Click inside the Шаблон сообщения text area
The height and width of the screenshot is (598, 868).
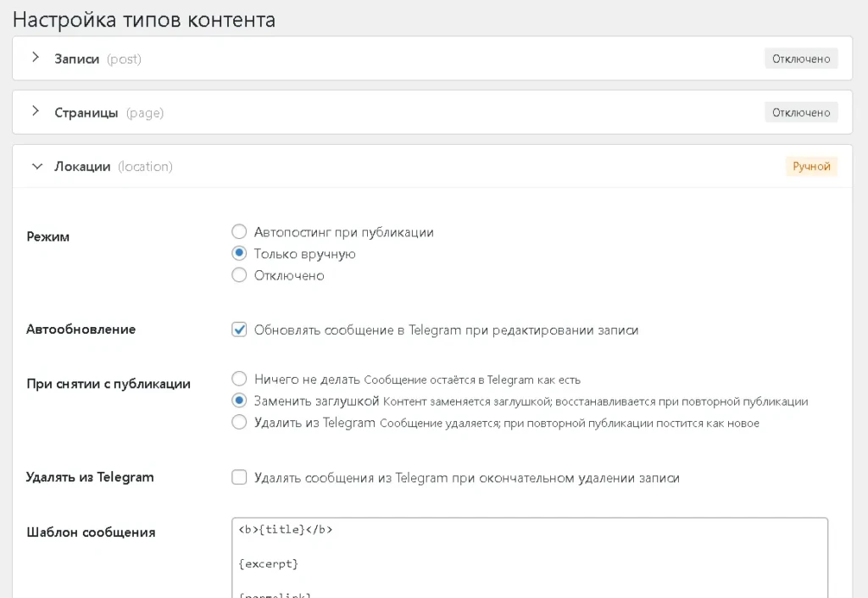click(x=530, y=557)
